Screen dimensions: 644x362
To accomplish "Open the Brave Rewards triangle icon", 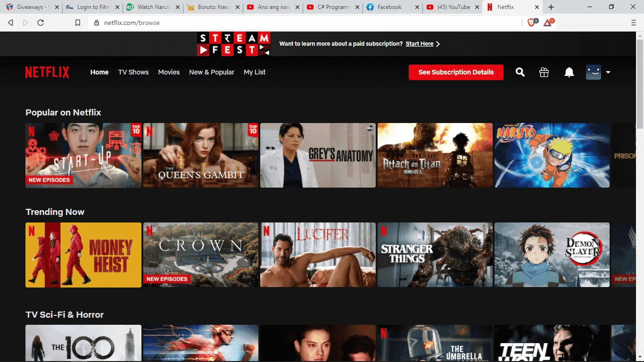I will (x=548, y=22).
